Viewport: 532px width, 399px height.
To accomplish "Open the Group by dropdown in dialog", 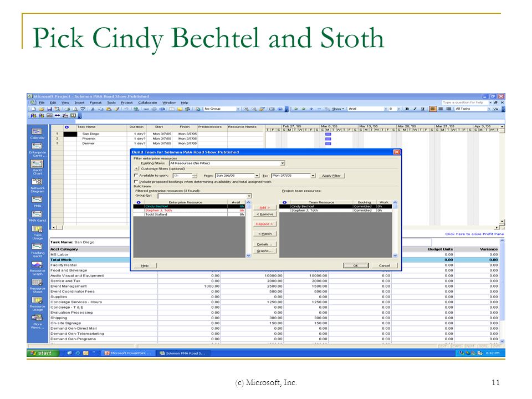I will 249,196.
